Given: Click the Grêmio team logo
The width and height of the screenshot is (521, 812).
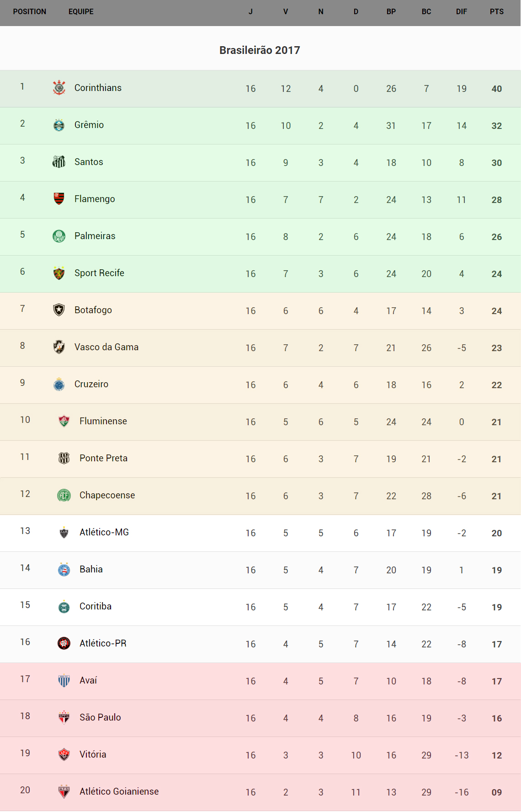Looking at the screenshot, I should [59, 125].
